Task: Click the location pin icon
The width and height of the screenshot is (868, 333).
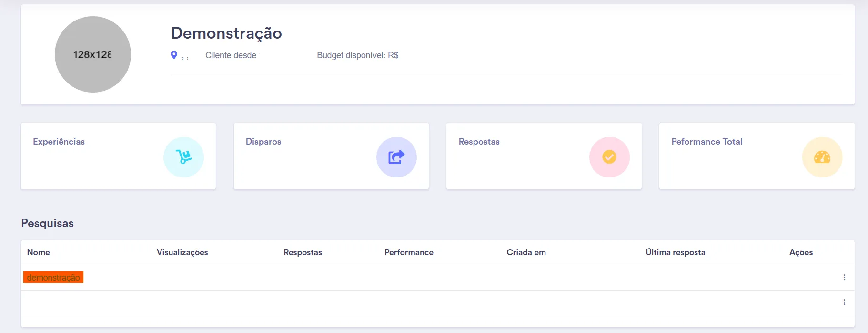Action: tap(174, 55)
